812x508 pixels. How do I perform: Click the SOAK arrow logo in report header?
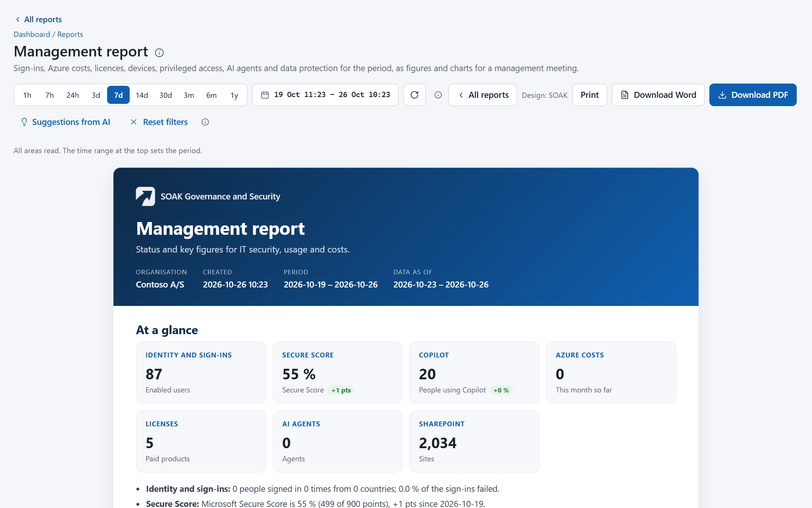145,196
